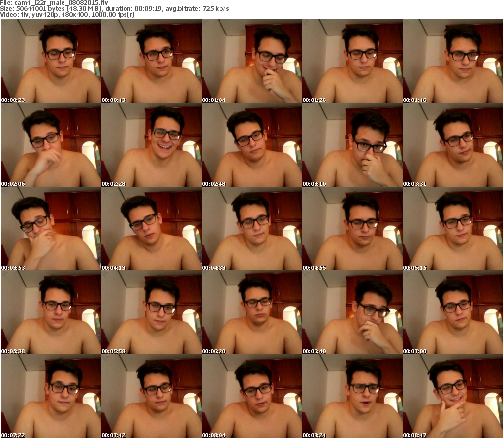Pick the frame stamped 00:06:40

point(352,312)
